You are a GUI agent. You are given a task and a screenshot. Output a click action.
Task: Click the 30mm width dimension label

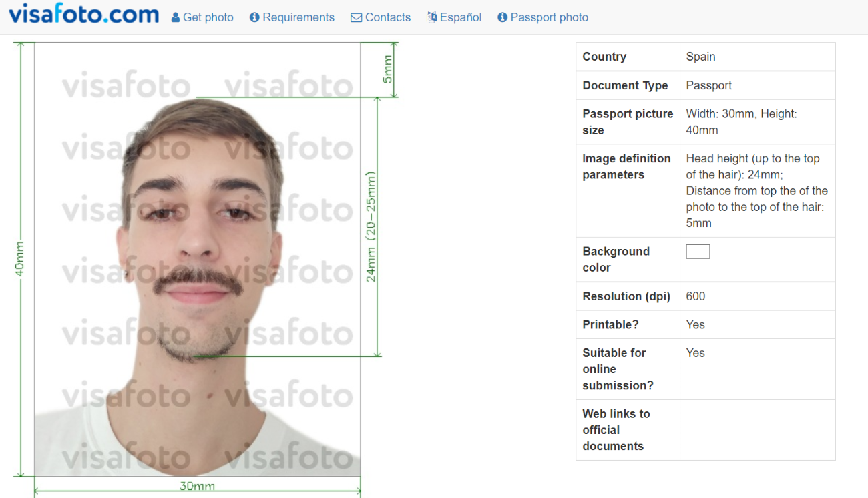[x=197, y=487]
